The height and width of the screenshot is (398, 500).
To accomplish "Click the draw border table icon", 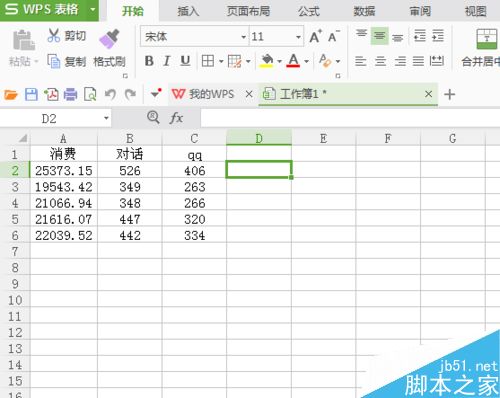I will tap(235, 61).
